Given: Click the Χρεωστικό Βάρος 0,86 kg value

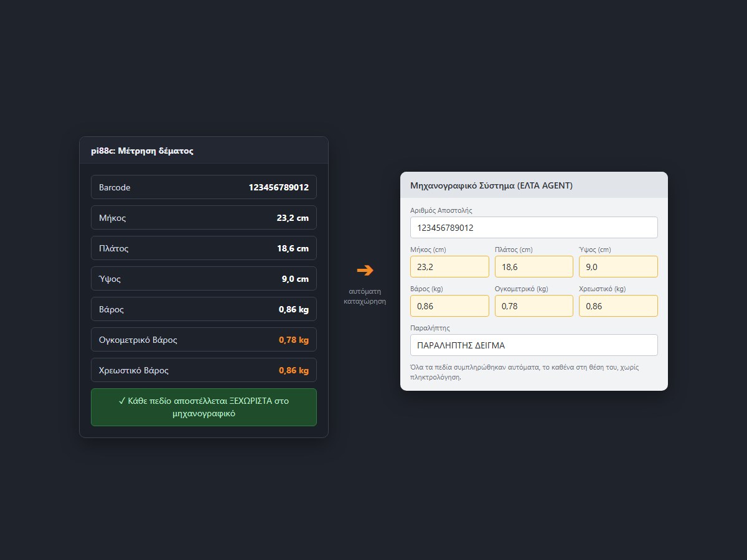Looking at the screenshot, I should (x=294, y=370).
